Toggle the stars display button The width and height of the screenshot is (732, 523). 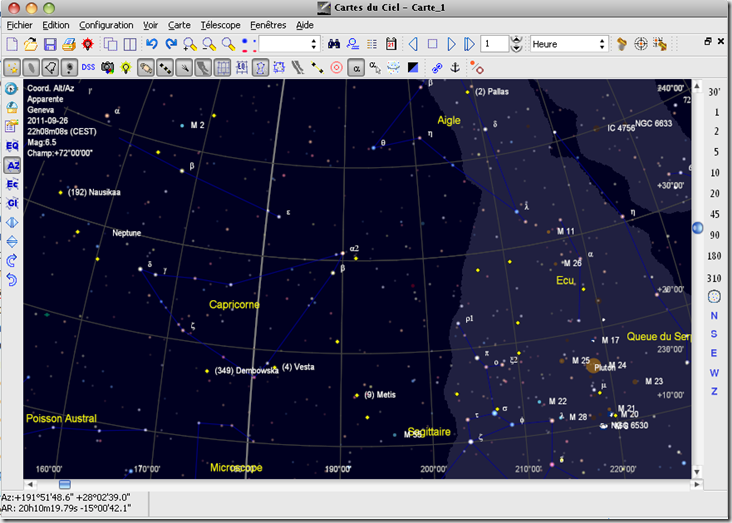tap(12, 68)
